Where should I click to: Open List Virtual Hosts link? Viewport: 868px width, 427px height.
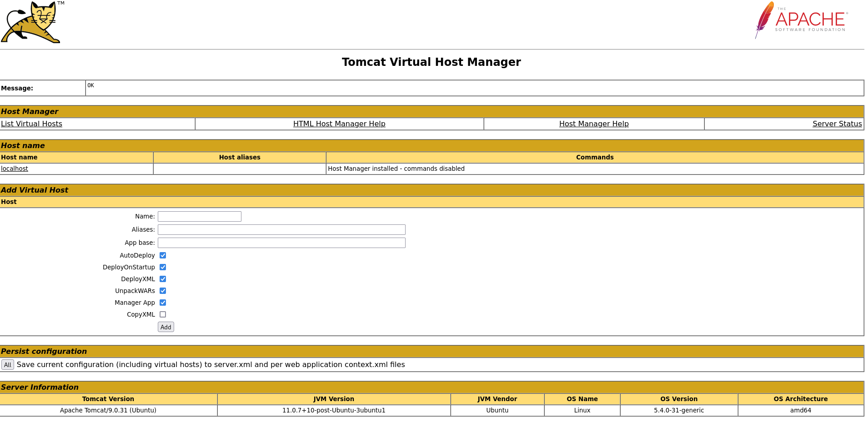[31, 124]
